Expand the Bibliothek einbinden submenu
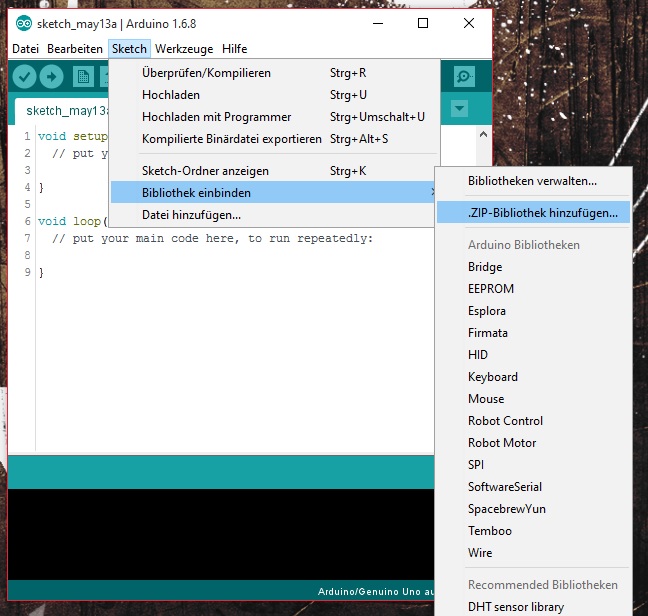This screenshot has height=616, width=648. pyautogui.click(x=273, y=193)
